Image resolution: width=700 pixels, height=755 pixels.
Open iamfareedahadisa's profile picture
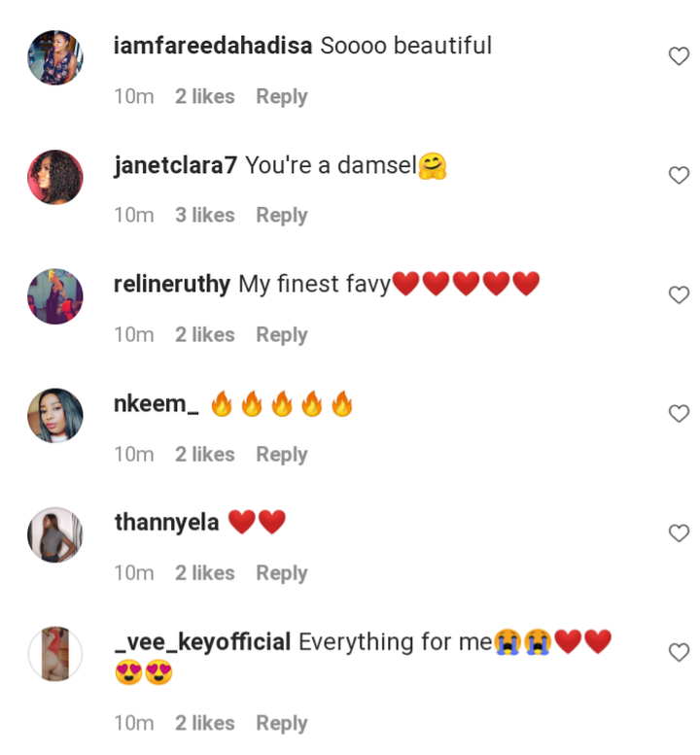click(x=54, y=57)
